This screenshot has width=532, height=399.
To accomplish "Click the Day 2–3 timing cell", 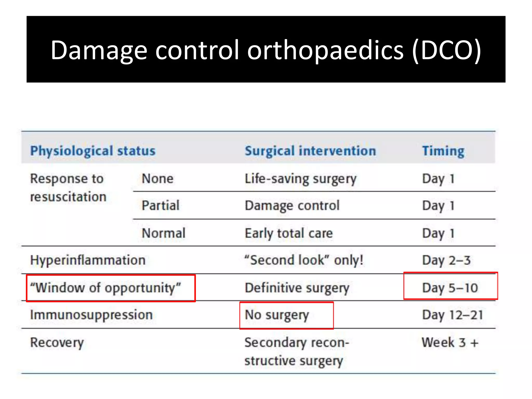I will 446,261.
